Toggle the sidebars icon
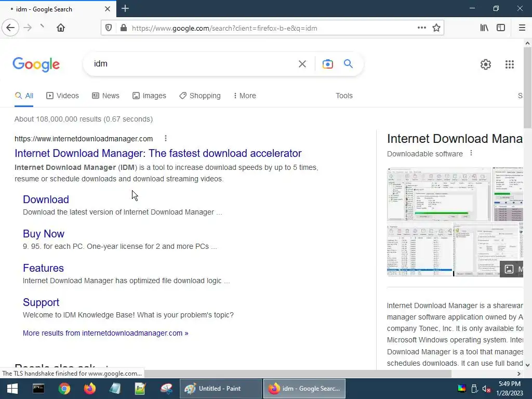The width and height of the screenshot is (532, 399). click(501, 28)
